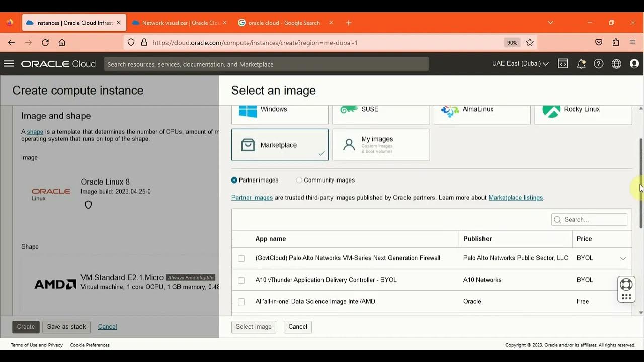The image size is (644, 362).
Task: Click Save as stack button
Action: click(66, 327)
